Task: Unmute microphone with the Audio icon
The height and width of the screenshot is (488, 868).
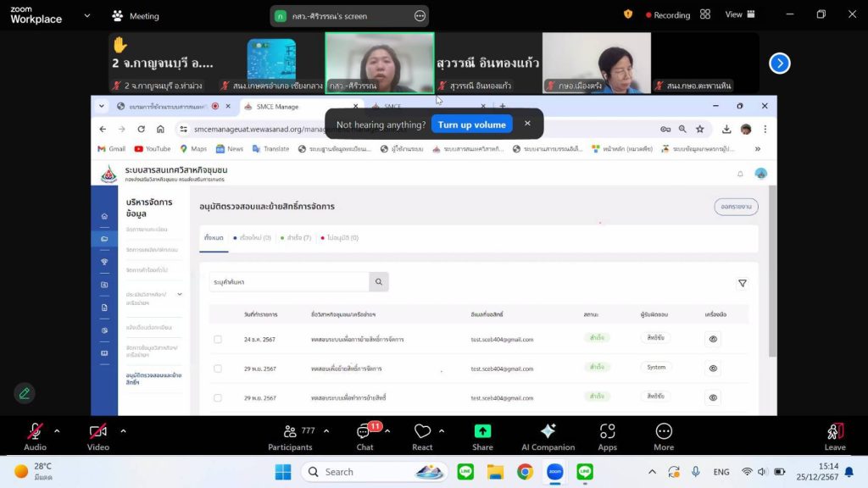Action: pos(35,432)
